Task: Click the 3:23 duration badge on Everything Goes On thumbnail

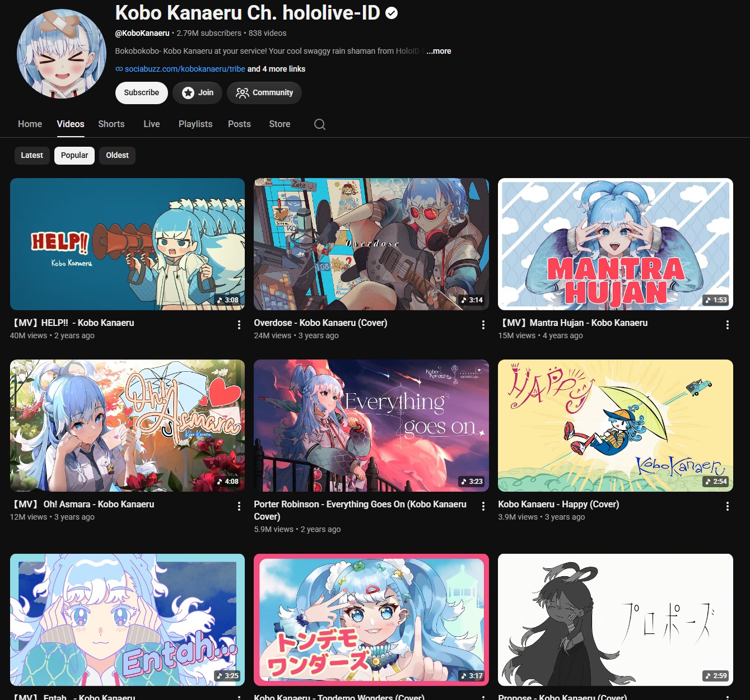Action: [x=472, y=482]
